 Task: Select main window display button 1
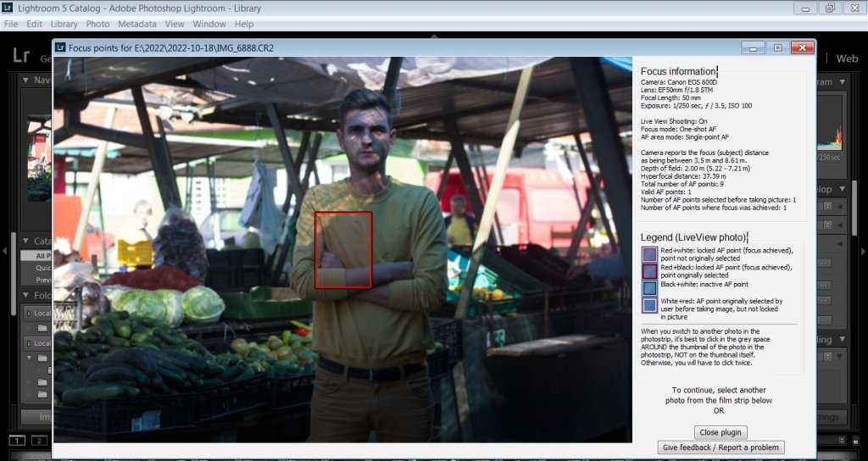(18, 441)
